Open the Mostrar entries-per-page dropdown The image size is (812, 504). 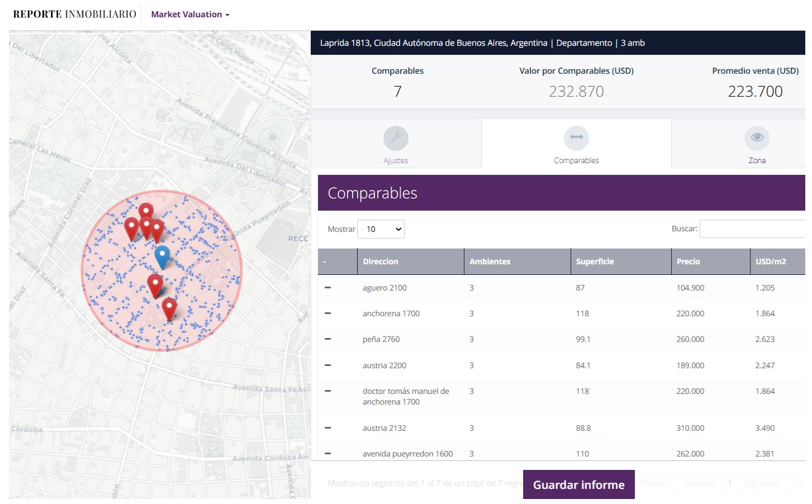[381, 229]
